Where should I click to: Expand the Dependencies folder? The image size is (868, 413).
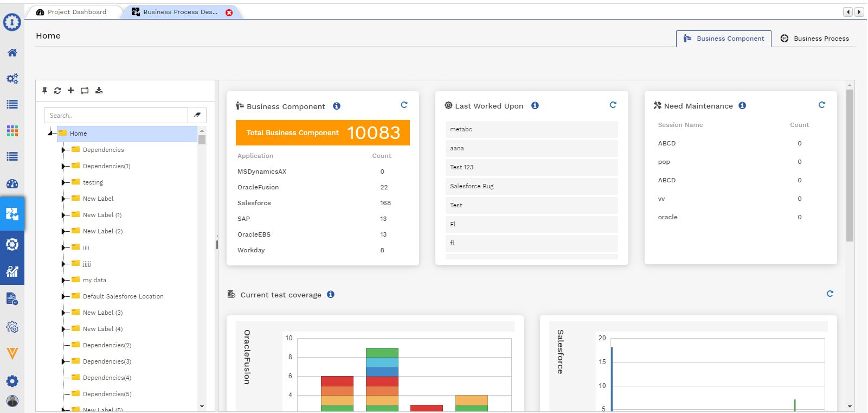point(63,150)
